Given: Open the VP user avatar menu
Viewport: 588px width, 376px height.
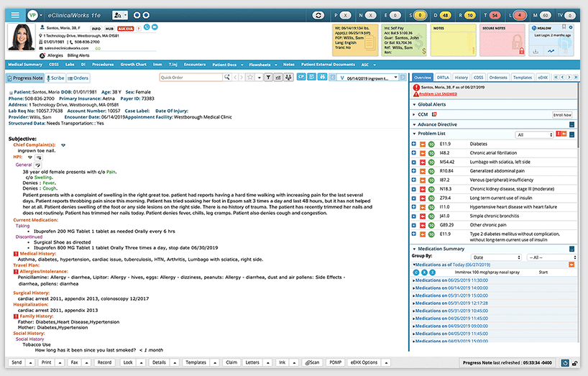Looking at the screenshot, I should coord(32,15).
